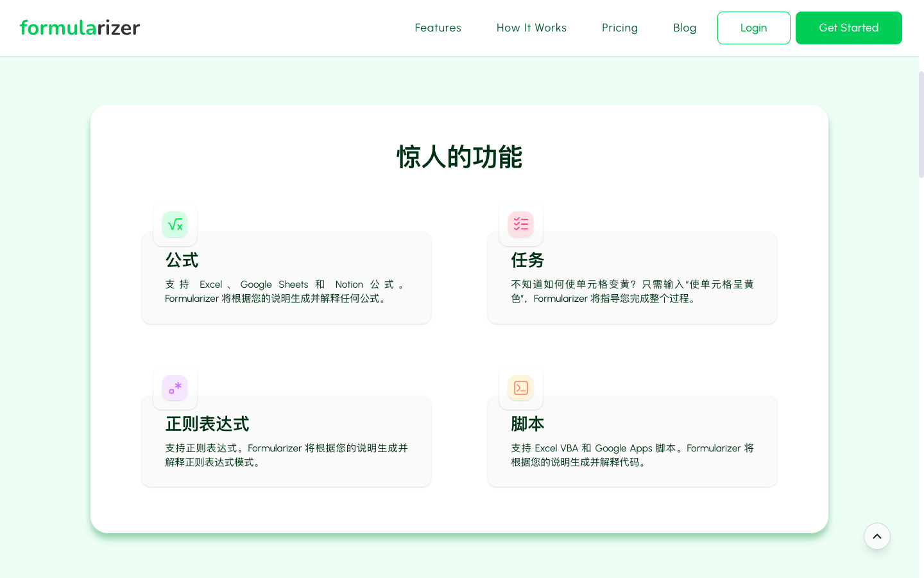The image size is (924, 578).
Task: Open the Features menu item
Action: pos(438,28)
